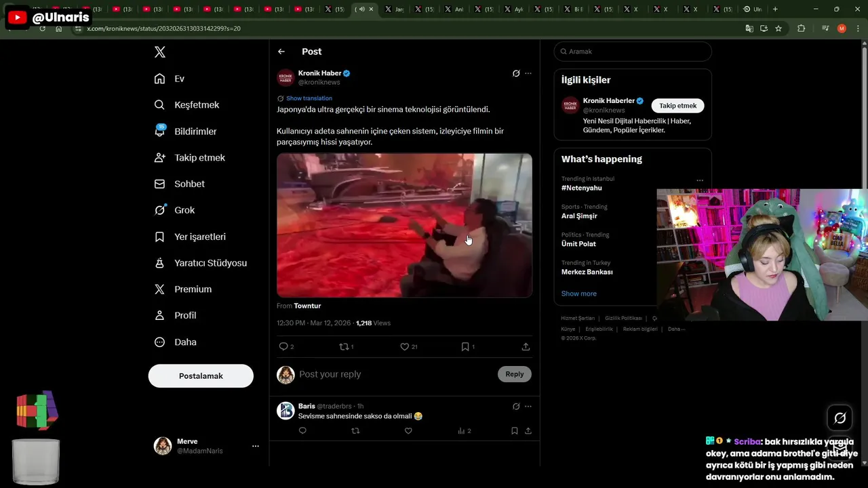
Task: Share the Baris comment
Action: [528, 430]
